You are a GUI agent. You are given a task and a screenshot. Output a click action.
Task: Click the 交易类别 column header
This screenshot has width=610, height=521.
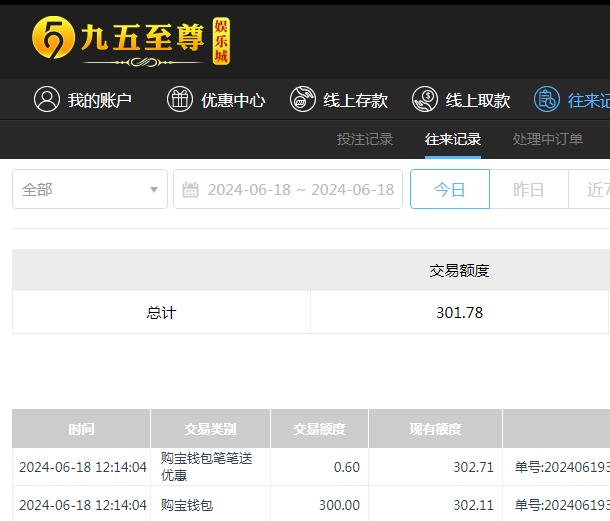(x=210, y=429)
